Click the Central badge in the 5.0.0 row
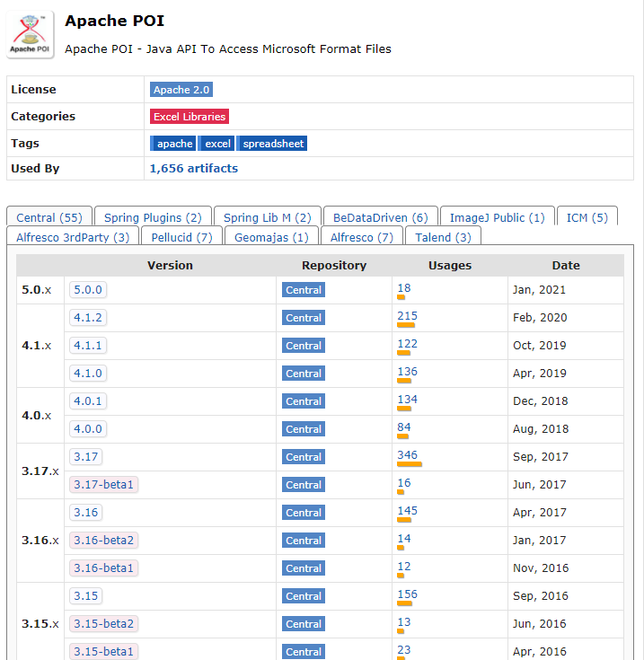 [303, 290]
